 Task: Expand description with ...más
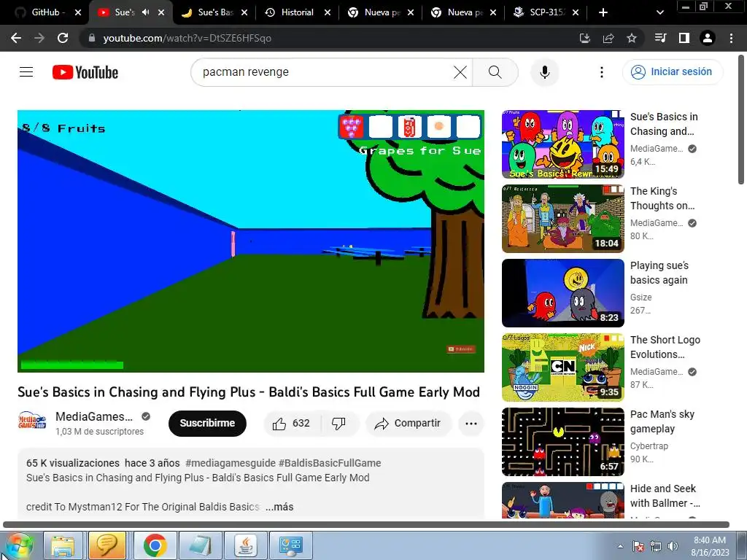(x=279, y=507)
